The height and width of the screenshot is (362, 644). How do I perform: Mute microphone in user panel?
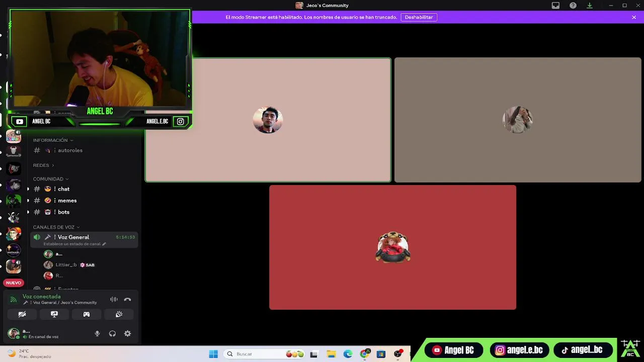pyautogui.click(x=97, y=333)
